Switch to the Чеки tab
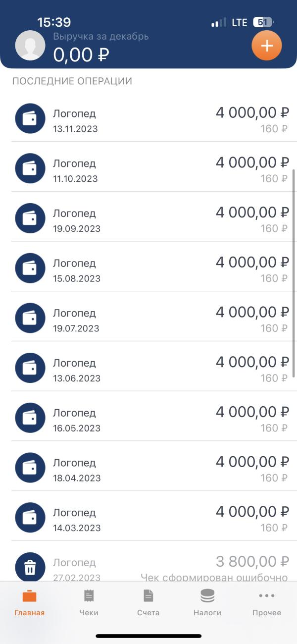The image size is (297, 644). coord(89,602)
